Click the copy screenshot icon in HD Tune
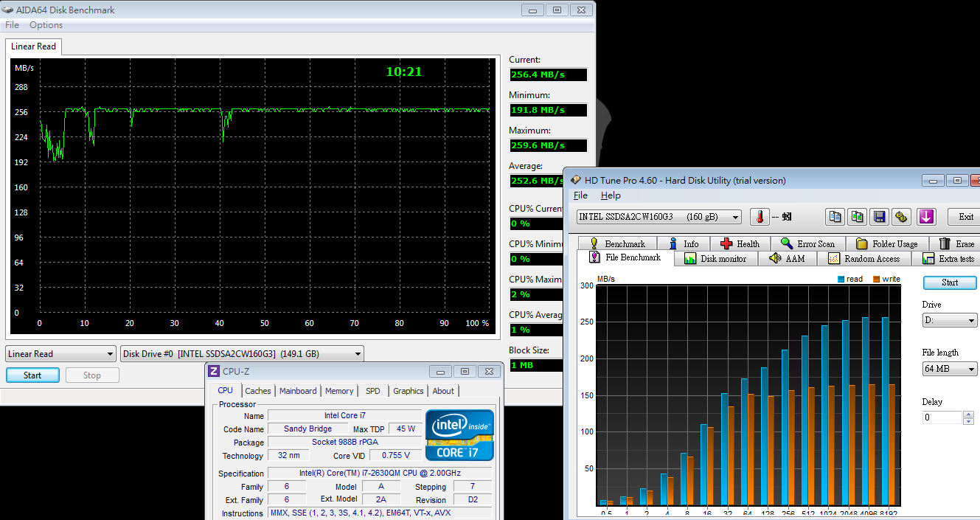This screenshot has height=520, width=980. click(x=857, y=217)
